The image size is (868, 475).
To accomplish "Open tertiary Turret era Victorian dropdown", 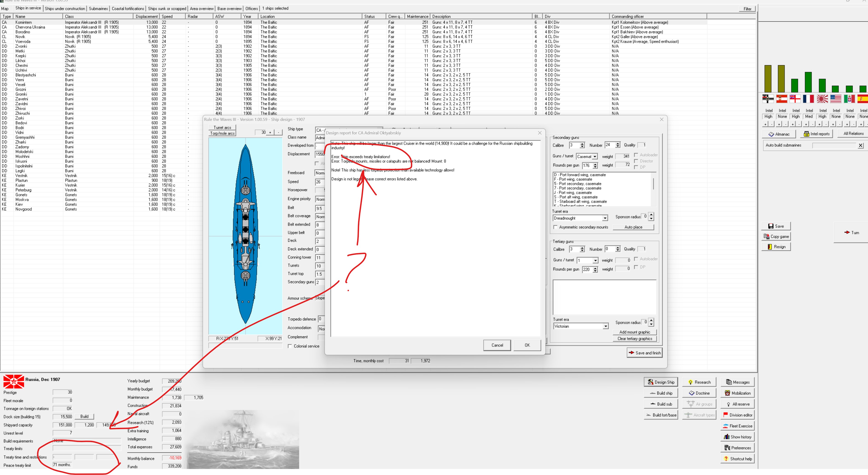I will [x=606, y=326].
